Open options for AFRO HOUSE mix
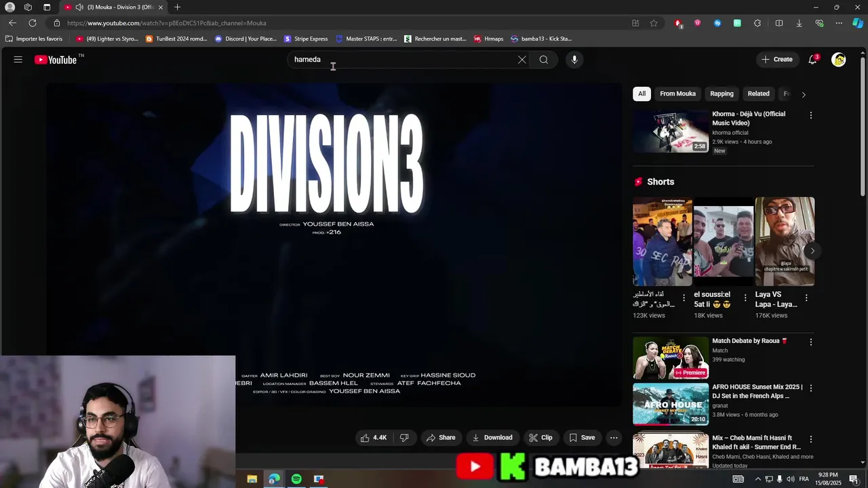The height and width of the screenshot is (488, 868). click(810, 388)
